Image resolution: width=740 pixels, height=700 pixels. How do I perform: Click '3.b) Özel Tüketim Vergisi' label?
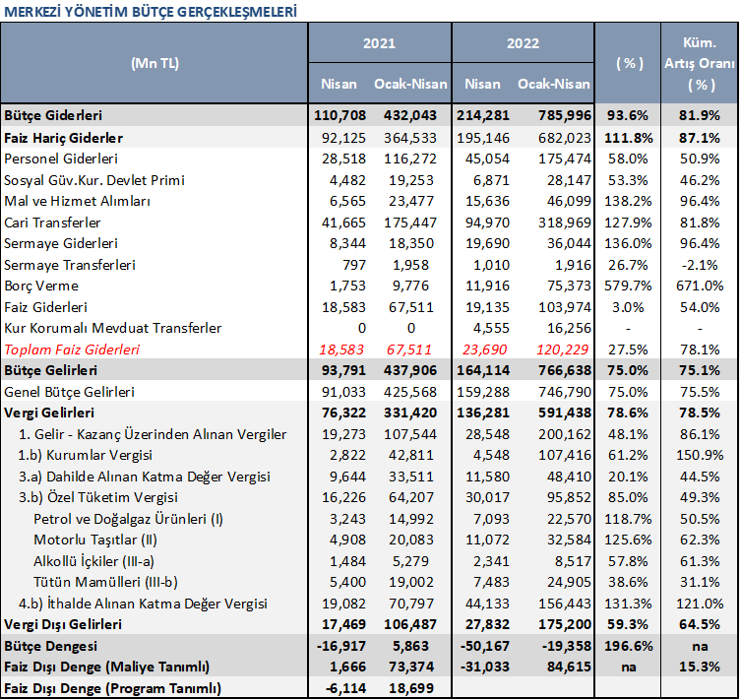click(98, 497)
